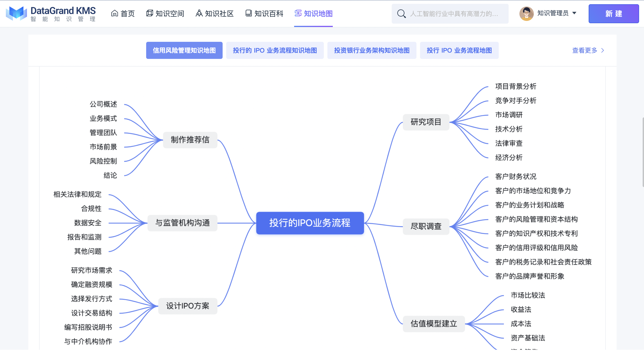Click the 制作推荐信 branch node
The width and height of the screenshot is (644, 352).
coord(190,140)
